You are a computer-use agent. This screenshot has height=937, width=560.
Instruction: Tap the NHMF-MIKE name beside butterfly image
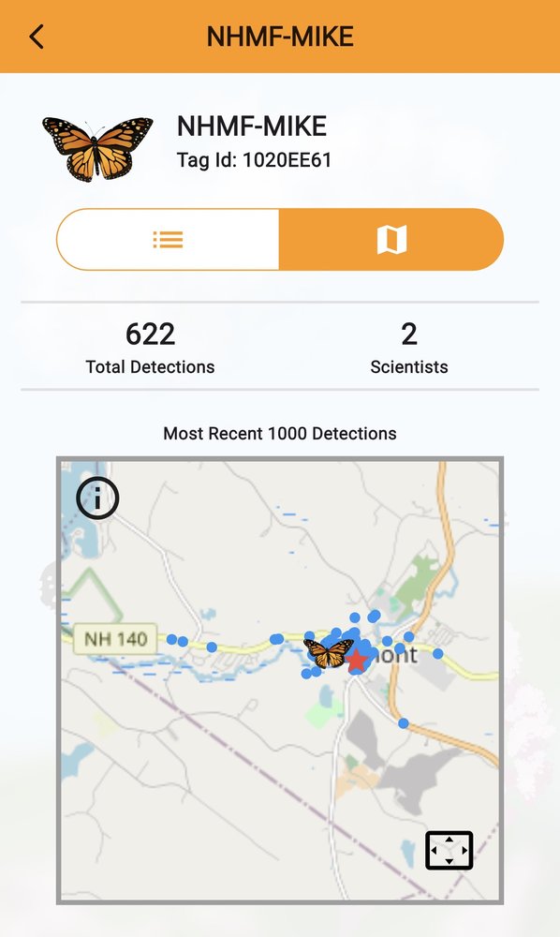click(252, 126)
